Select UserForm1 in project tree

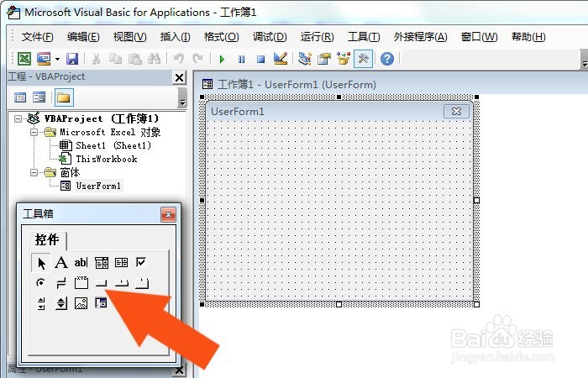tap(98, 186)
